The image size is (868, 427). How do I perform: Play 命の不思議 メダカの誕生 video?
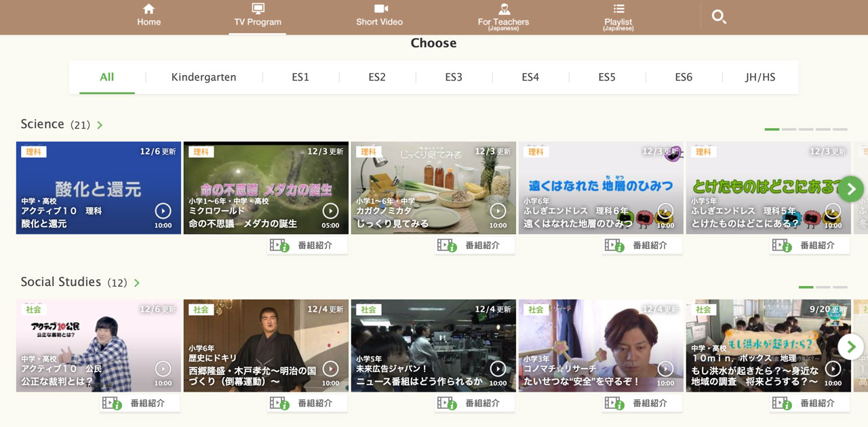tap(330, 210)
